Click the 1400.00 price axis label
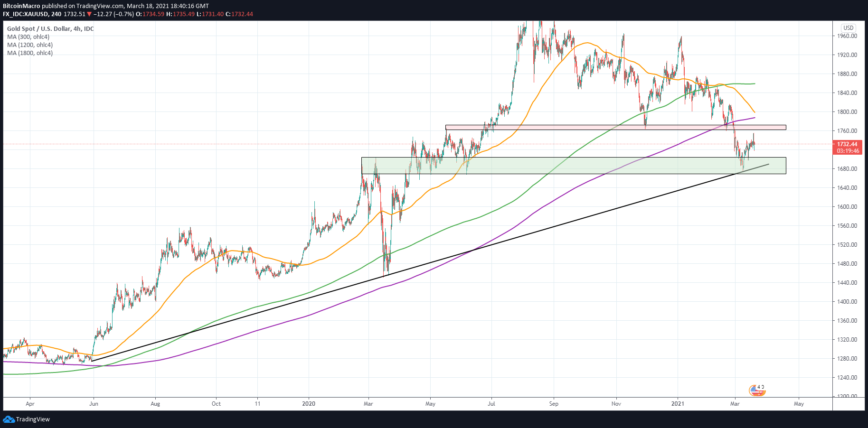 click(847, 302)
